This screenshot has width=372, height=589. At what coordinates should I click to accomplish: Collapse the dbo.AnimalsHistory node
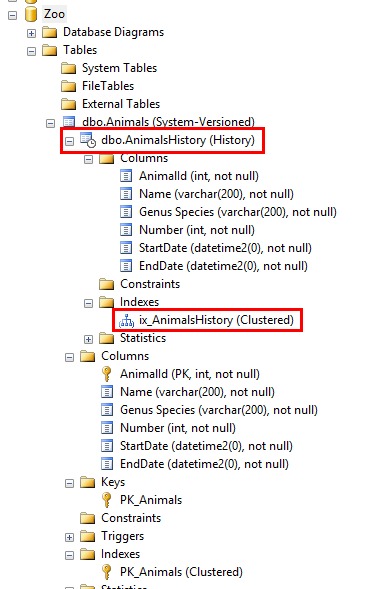[69, 141]
